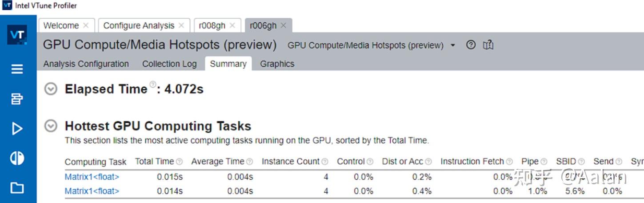Click the compare results sidebar icon

pos(17,158)
